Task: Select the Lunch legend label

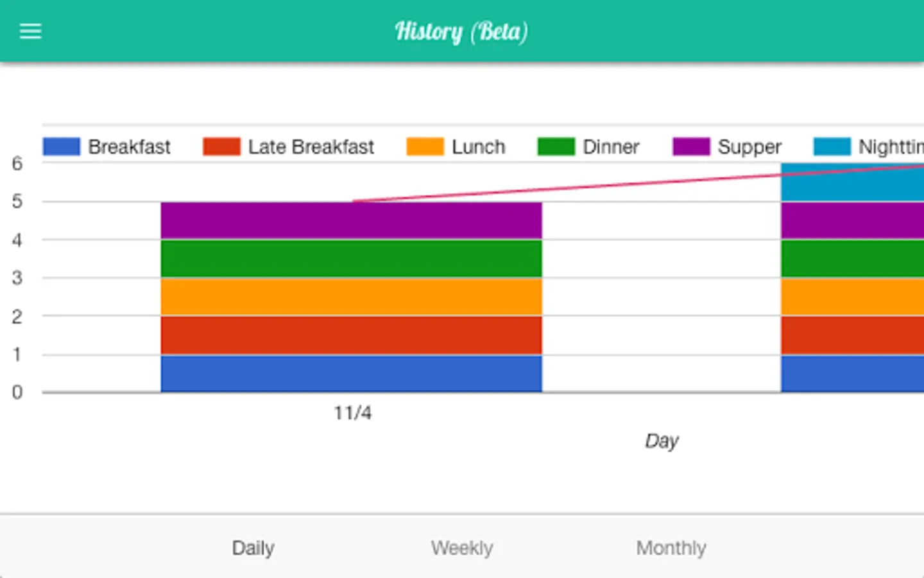Action: (478, 147)
